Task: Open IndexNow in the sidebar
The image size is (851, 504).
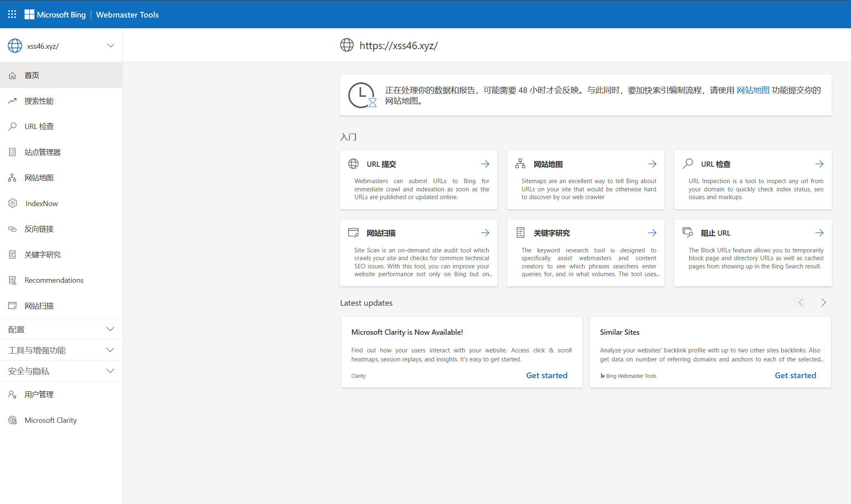Action: (61, 203)
